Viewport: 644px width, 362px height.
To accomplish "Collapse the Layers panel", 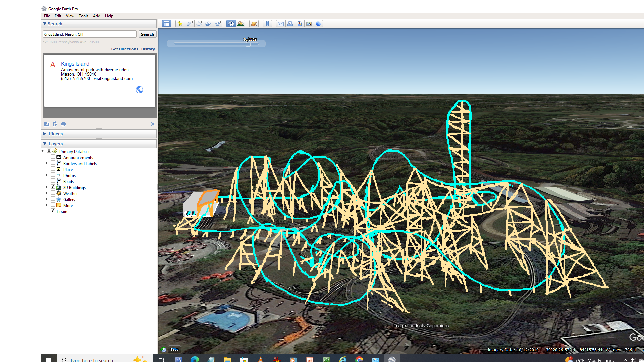I will 45,144.
